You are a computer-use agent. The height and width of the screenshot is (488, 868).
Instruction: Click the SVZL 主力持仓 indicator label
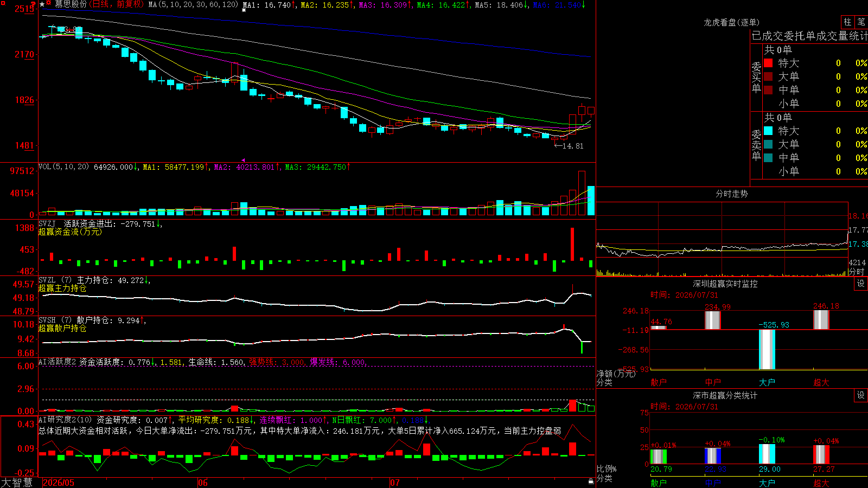click(94, 280)
